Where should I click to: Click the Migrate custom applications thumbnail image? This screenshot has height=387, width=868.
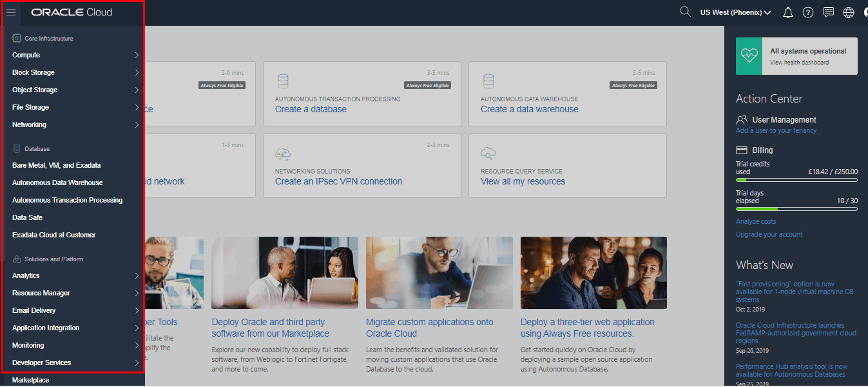coord(439,272)
